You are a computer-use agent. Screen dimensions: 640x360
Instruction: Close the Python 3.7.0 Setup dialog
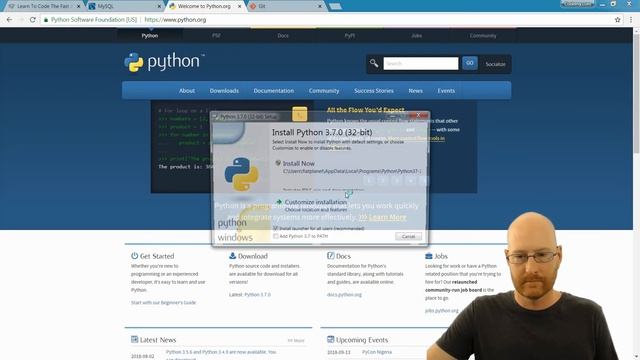point(418,116)
